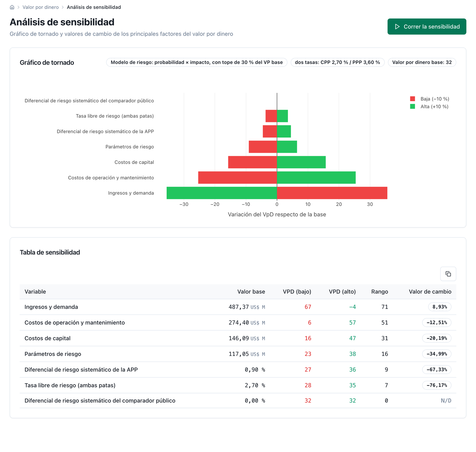The image size is (476, 452).
Task: Click the Variable column header
Action: coord(35,292)
